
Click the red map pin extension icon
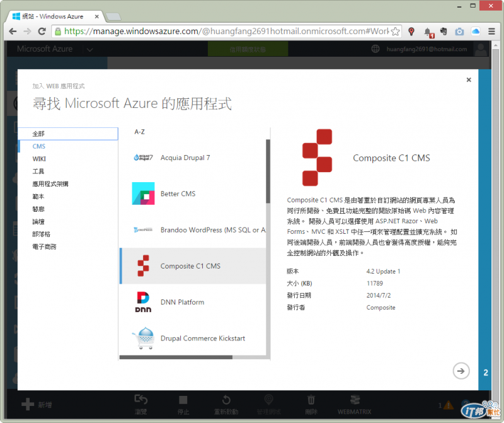(x=411, y=31)
